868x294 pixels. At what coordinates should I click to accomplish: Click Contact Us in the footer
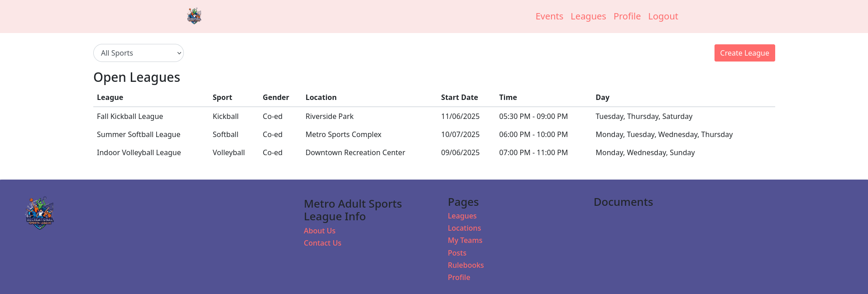322,243
